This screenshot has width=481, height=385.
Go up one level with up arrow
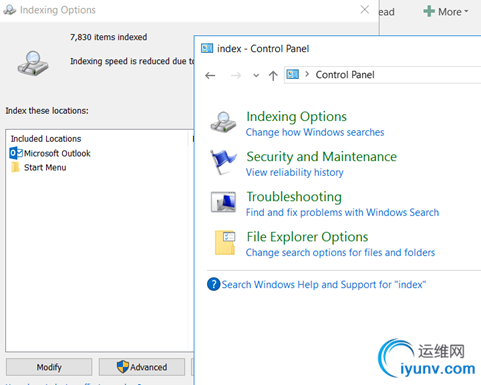273,76
